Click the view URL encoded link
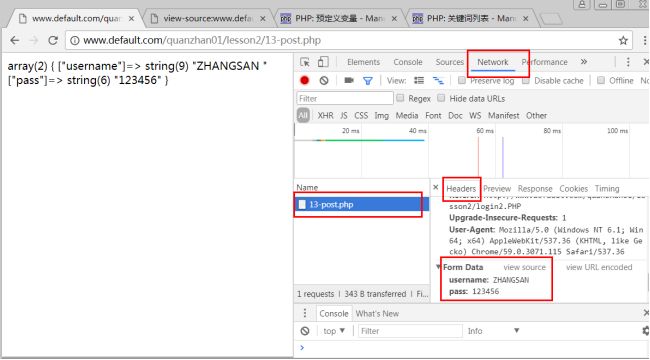Viewport: 650px width, 360px height. coord(599,267)
